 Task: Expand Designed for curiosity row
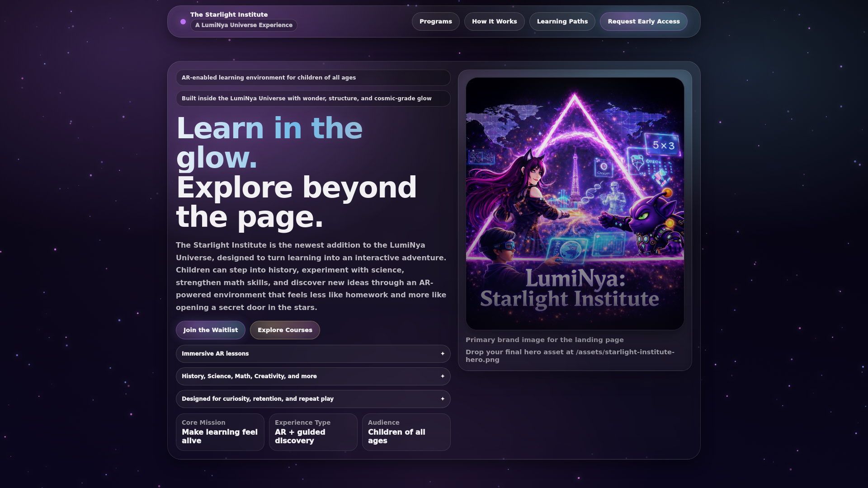tap(313, 399)
